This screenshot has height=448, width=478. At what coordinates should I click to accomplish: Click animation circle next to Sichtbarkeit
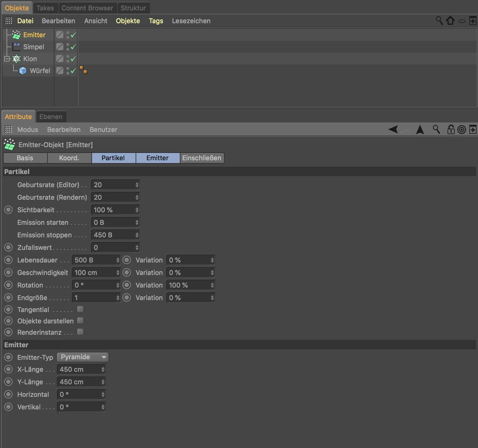click(9, 210)
